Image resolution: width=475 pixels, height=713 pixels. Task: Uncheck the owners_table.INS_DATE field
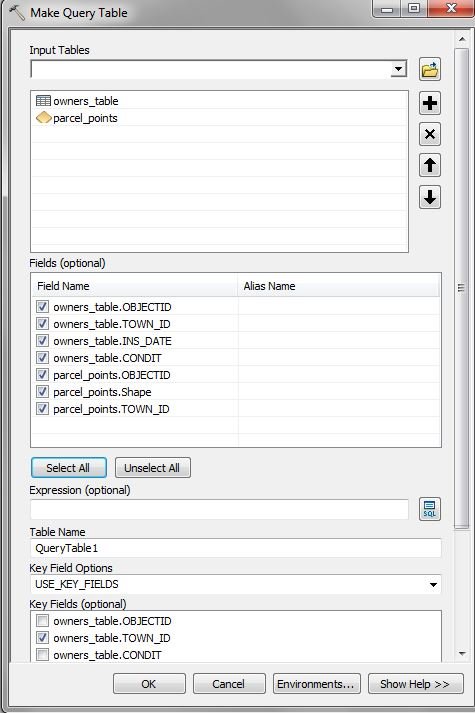42,341
